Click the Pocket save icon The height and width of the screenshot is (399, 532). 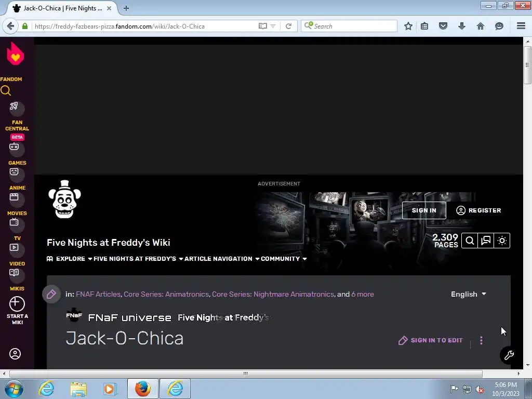tap(443, 26)
